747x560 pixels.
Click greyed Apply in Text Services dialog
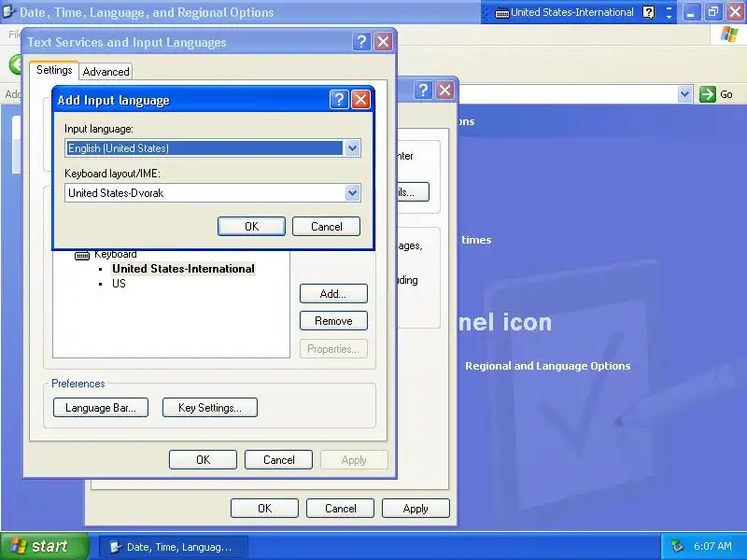[354, 460]
